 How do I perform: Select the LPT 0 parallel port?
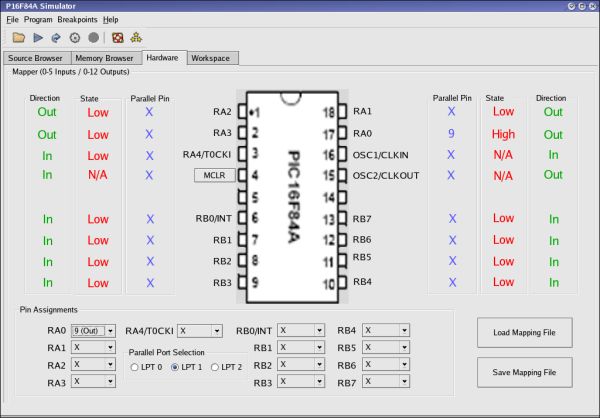135,368
